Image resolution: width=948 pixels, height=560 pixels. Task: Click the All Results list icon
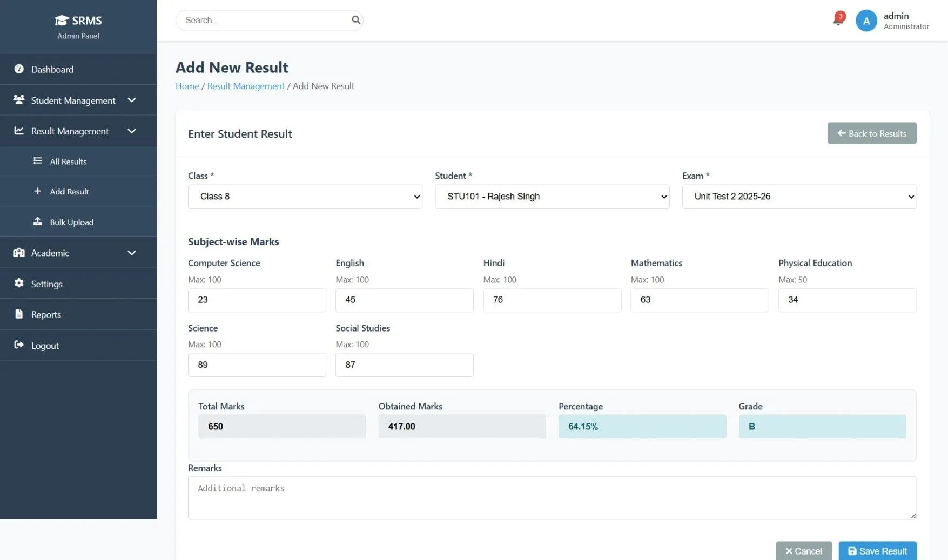coord(37,161)
